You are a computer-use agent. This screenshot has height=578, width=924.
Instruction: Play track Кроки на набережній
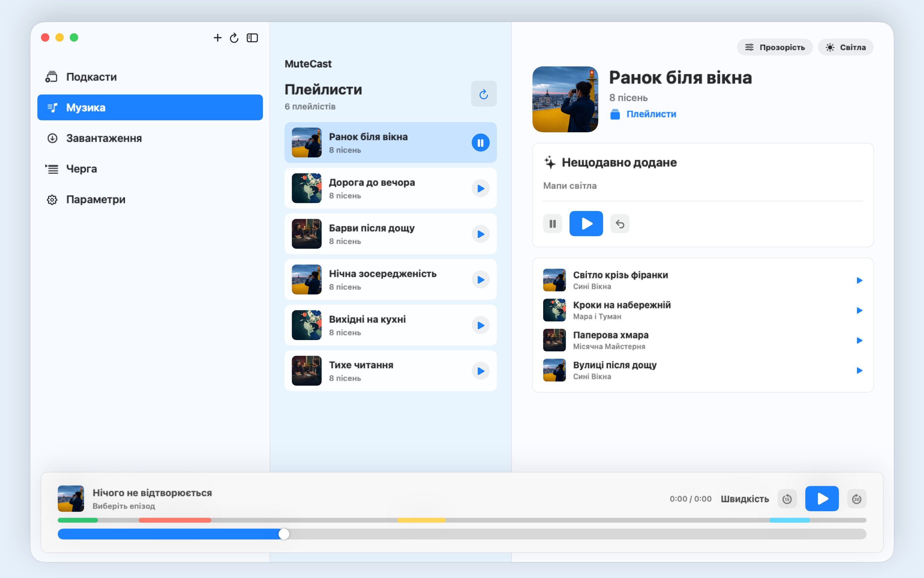point(860,311)
